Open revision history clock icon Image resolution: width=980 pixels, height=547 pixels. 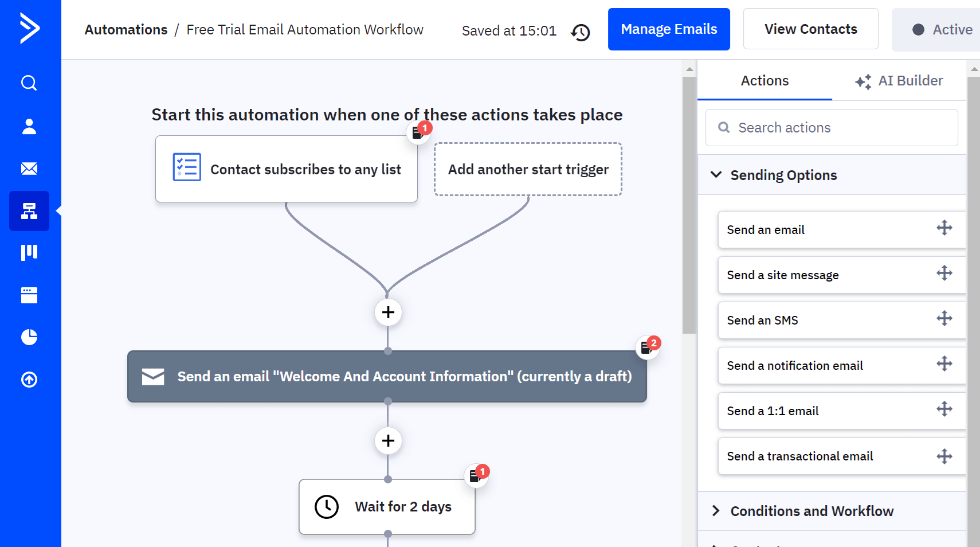(581, 32)
